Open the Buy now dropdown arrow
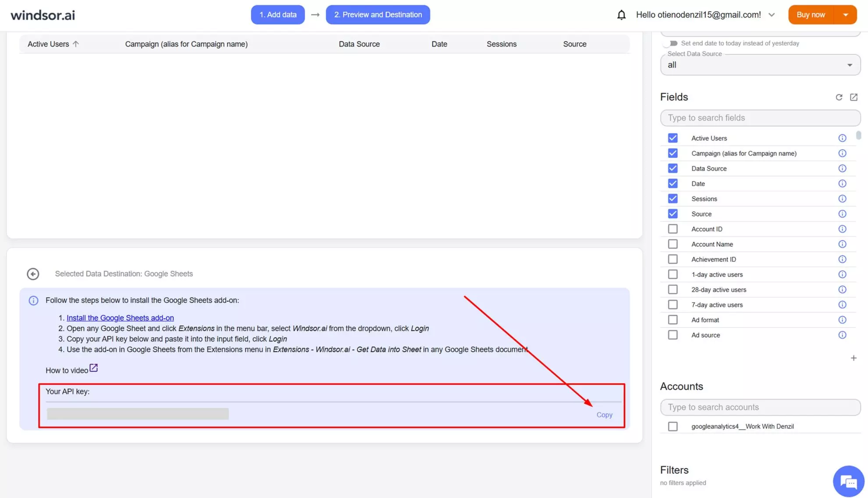 tap(846, 15)
